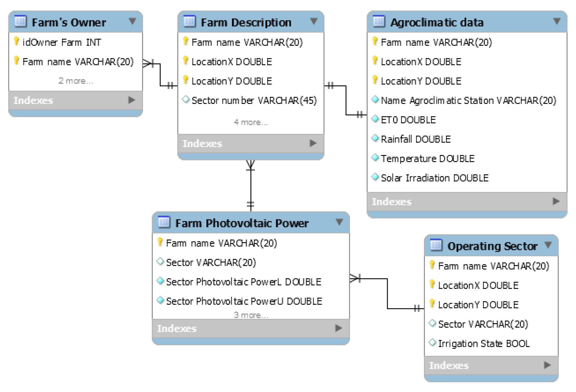Click the table icon in Farm Description header
576x392 pixels.
[189, 21]
